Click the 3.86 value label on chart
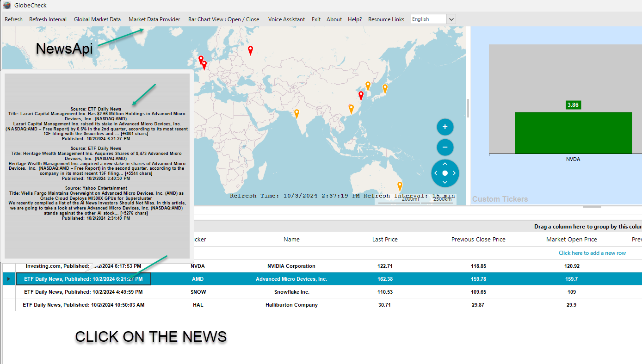 [573, 105]
